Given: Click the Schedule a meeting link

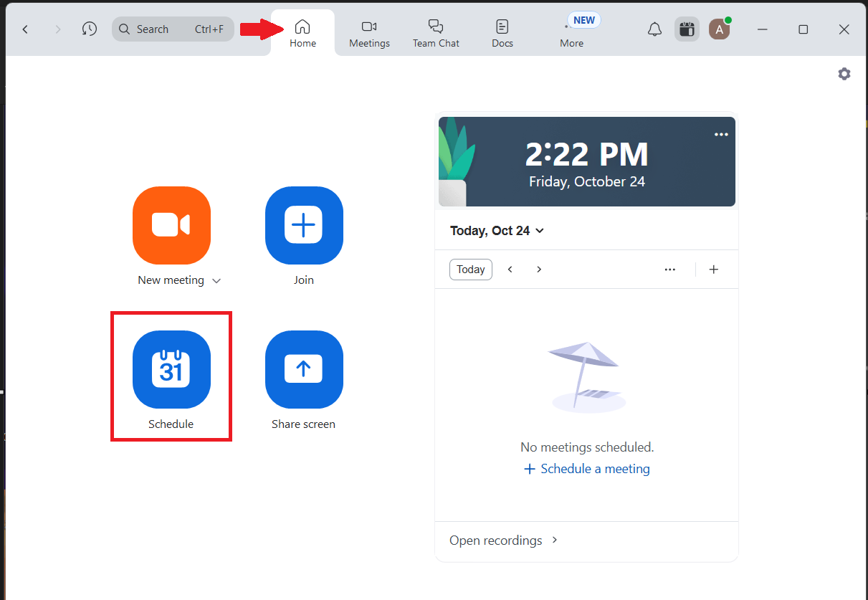Looking at the screenshot, I should click(587, 468).
